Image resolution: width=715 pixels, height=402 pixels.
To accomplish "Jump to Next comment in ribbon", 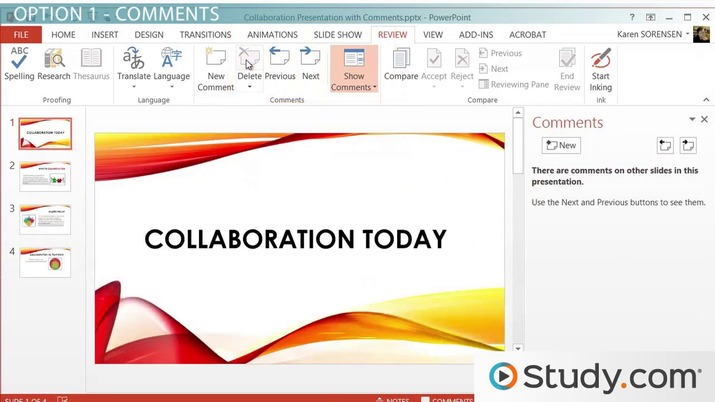I will tap(311, 64).
